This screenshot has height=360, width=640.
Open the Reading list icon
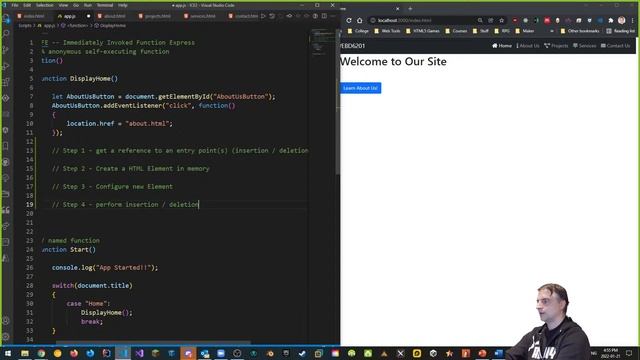click(x=620, y=31)
